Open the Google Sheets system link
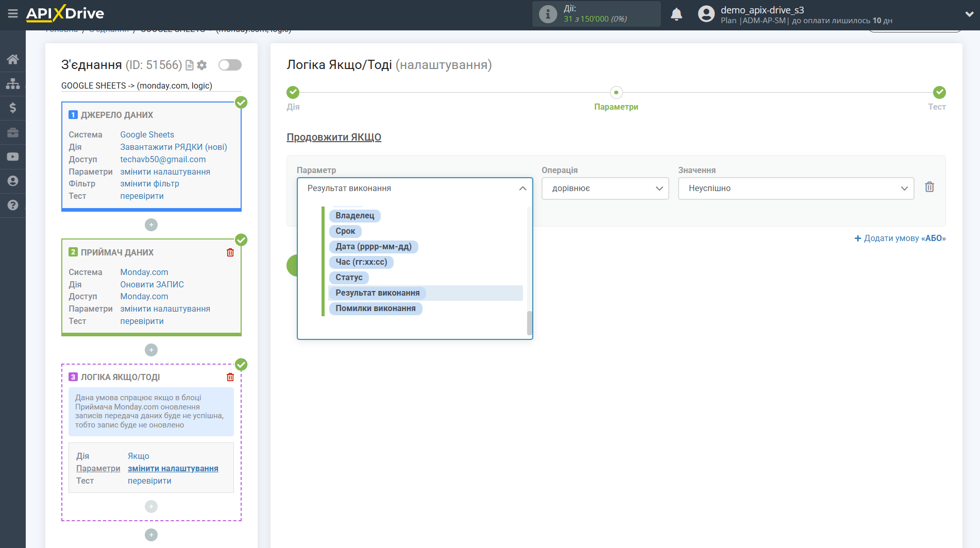Image resolution: width=980 pixels, height=548 pixels. (147, 134)
